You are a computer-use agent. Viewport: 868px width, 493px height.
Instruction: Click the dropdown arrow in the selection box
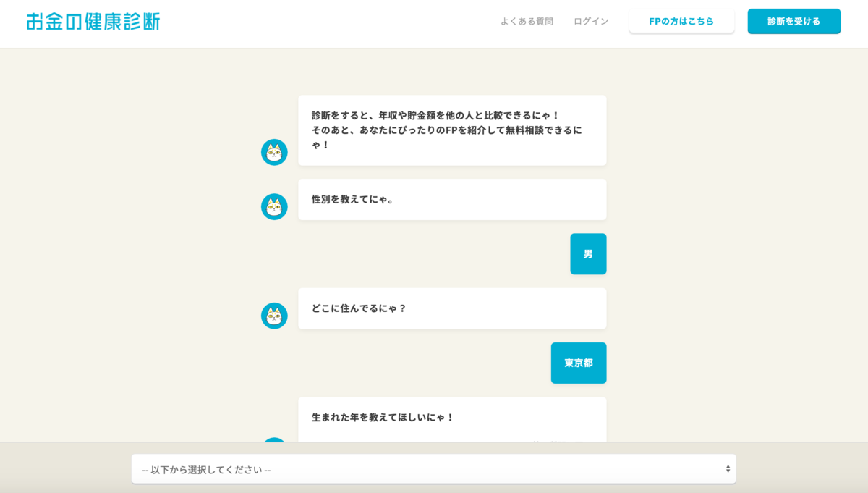pos(728,469)
